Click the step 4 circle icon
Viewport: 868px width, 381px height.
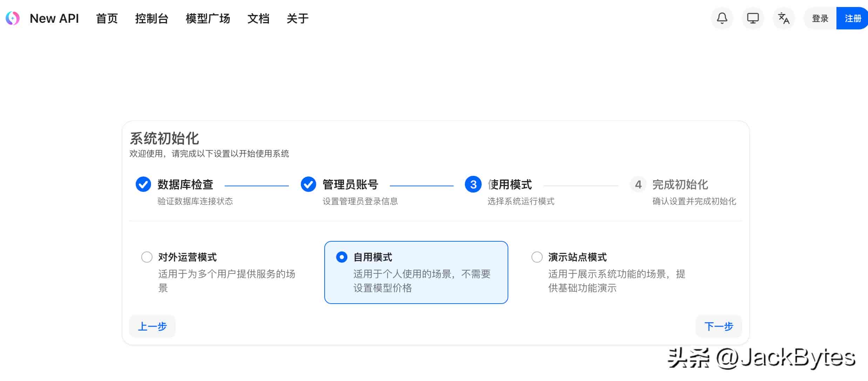(638, 184)
